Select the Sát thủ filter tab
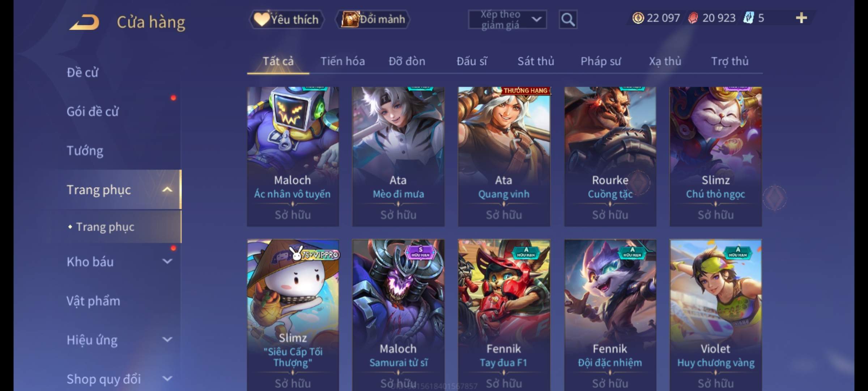This screenshot has width=868, height=391. pyautogui.click(x=536, y=61)
